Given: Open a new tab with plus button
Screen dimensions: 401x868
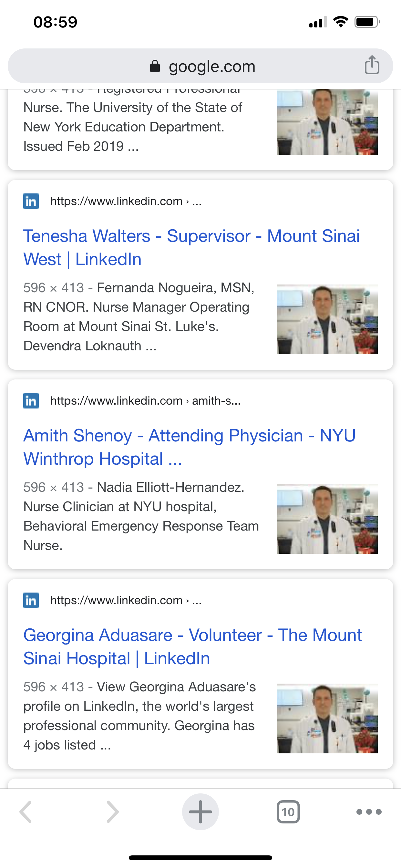Looking at the screenshot, I should (200, 811).
